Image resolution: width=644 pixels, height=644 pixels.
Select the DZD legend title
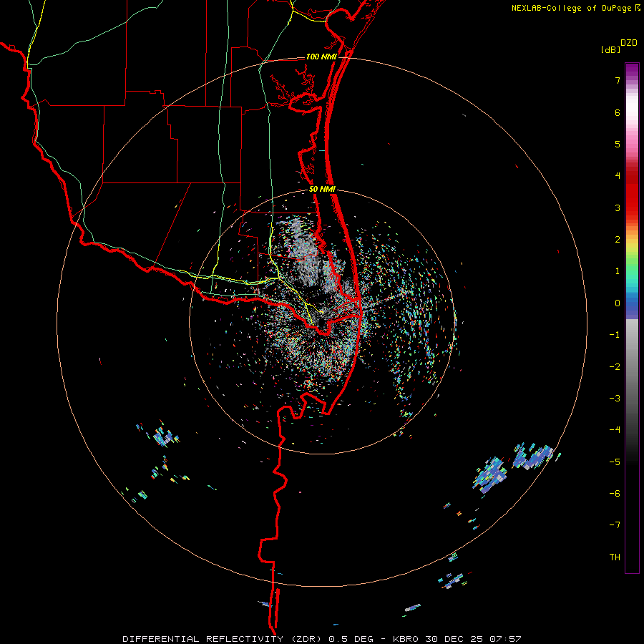coord(629,43)
